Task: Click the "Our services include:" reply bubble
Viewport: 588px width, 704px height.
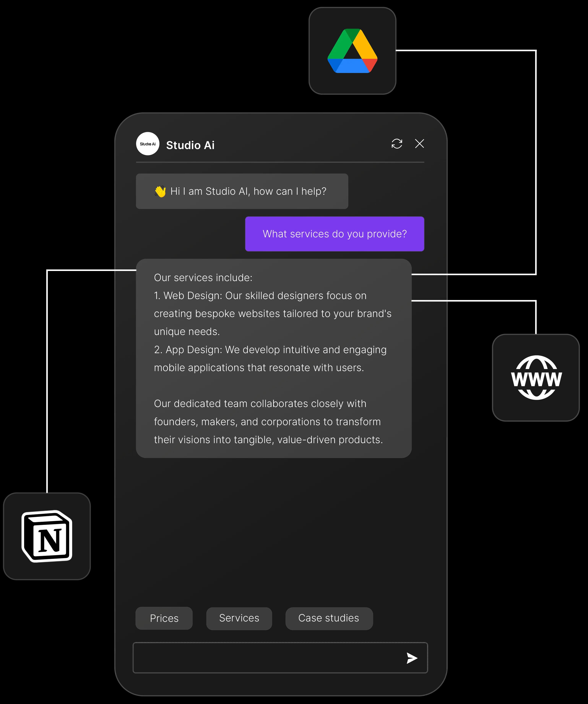Action: pyautogui.click(x=274, y=358)
